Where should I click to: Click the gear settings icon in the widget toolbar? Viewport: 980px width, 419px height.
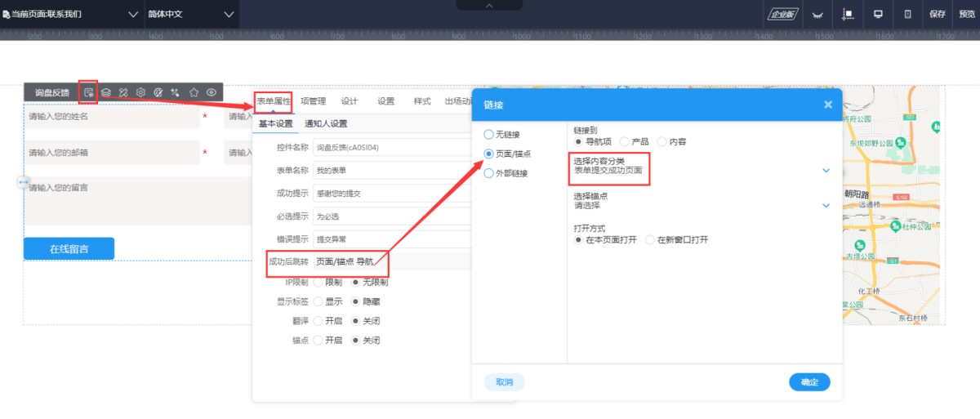(x=141, y=92)
